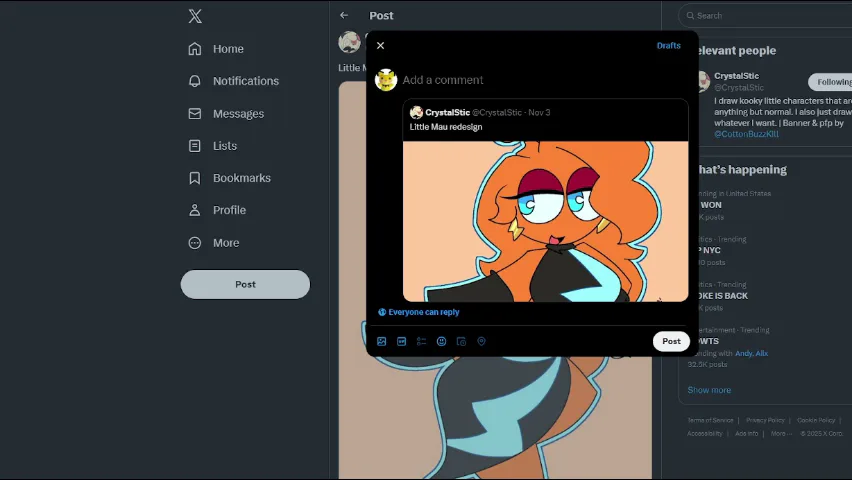Change the Everyone can reply setting
The height and width of the screenshot is (480, 852).
[418, 312]
